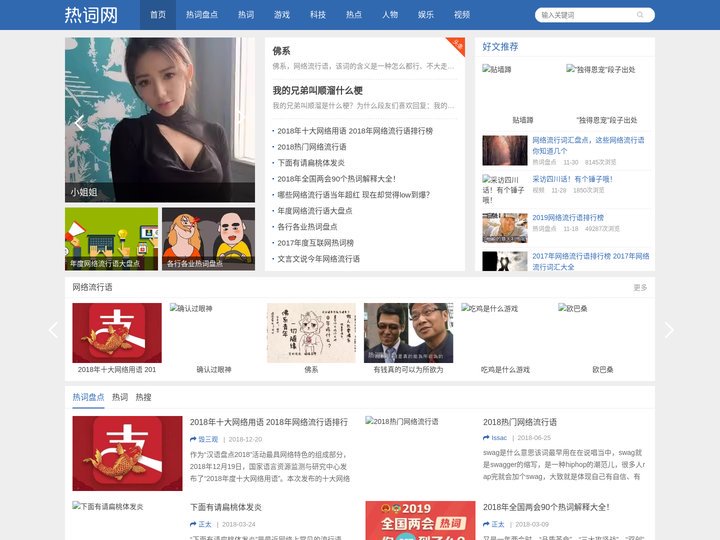Image resolution: width=720 pixels, height=540 pixels.
Task: Click the search magnifier icon
Action: coord(640,15)
